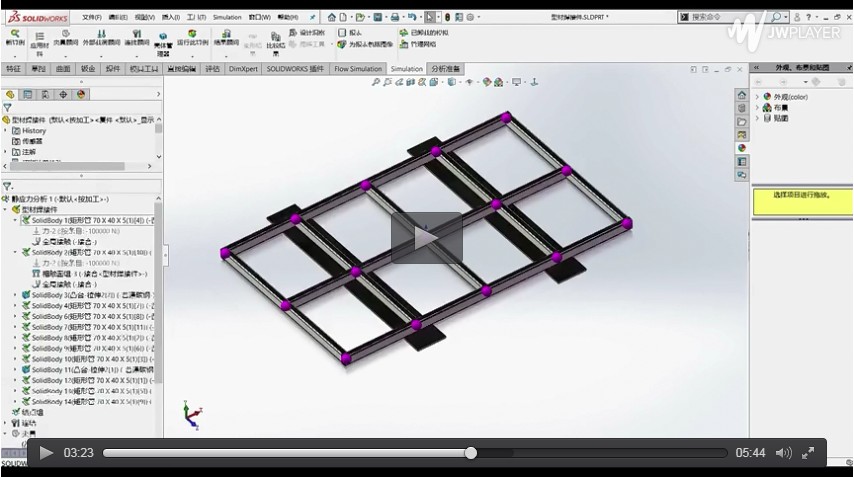The height and width of the screenshot is (477, 854).
Task: Open the DisplayManager tab icon
Action: tap(81, 94)
